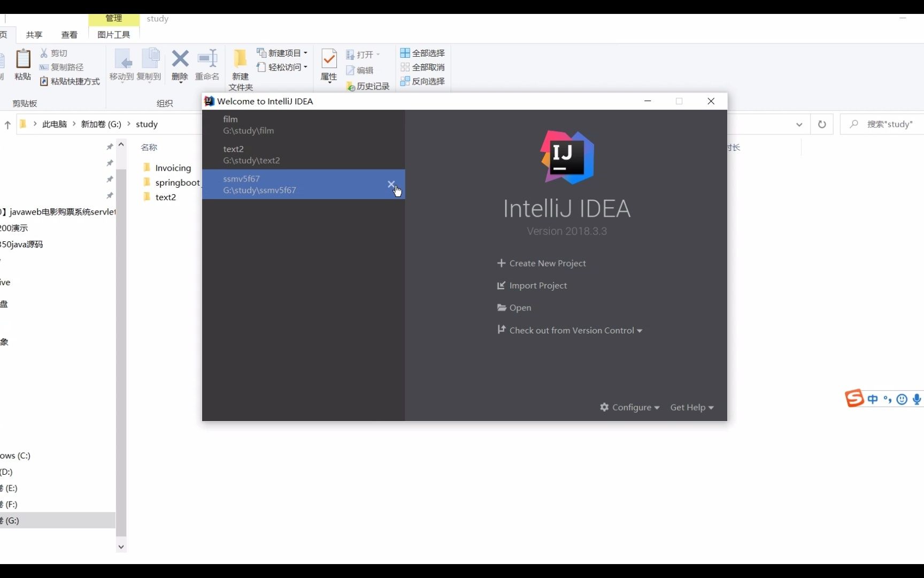924x578 pixels.
Task: Open the text2 recent project
Action: tap(303, 155)
